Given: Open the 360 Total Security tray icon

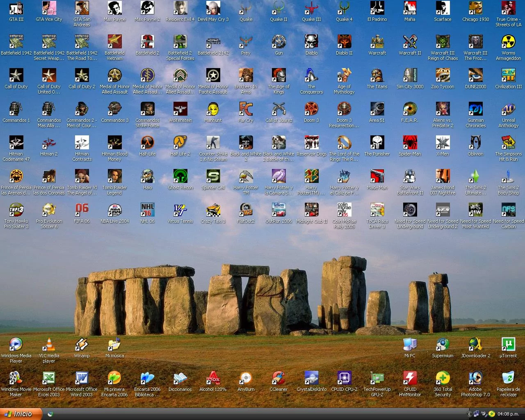Looking at the screenshot, I should pyautogui.click(x=491, y=414).
